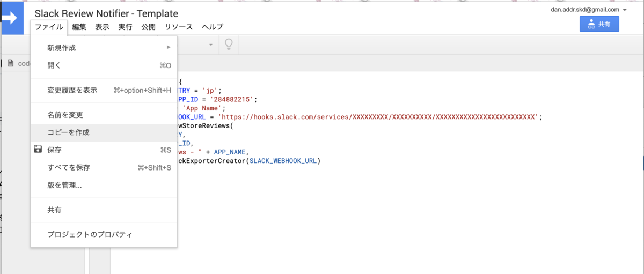Screen dimensions: 644x274
Task: Click the code file document icon
Action: (11, 63)
